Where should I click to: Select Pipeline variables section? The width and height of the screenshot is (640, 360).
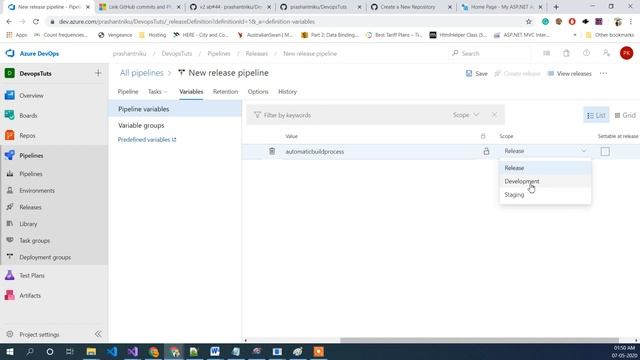tap(175, 109)
